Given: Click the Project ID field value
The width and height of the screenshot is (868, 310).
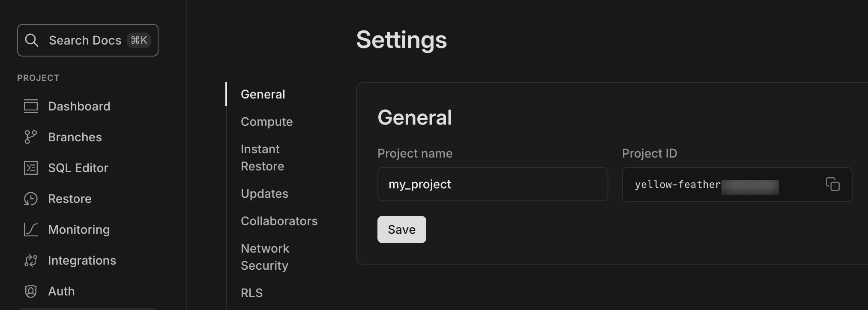Looking at the screenshot, I should [x=707, y=185].
